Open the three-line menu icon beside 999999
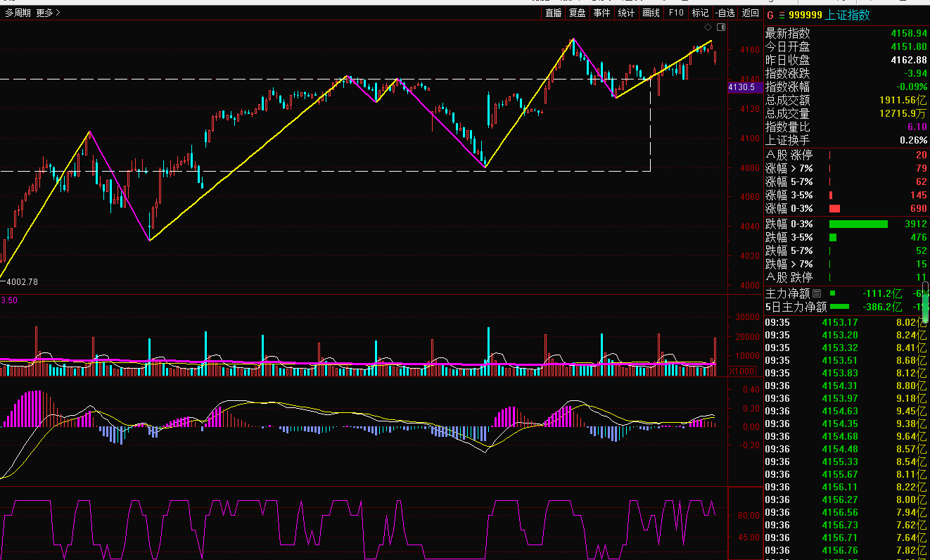This screenshot has width=930, height=560. 781,15
